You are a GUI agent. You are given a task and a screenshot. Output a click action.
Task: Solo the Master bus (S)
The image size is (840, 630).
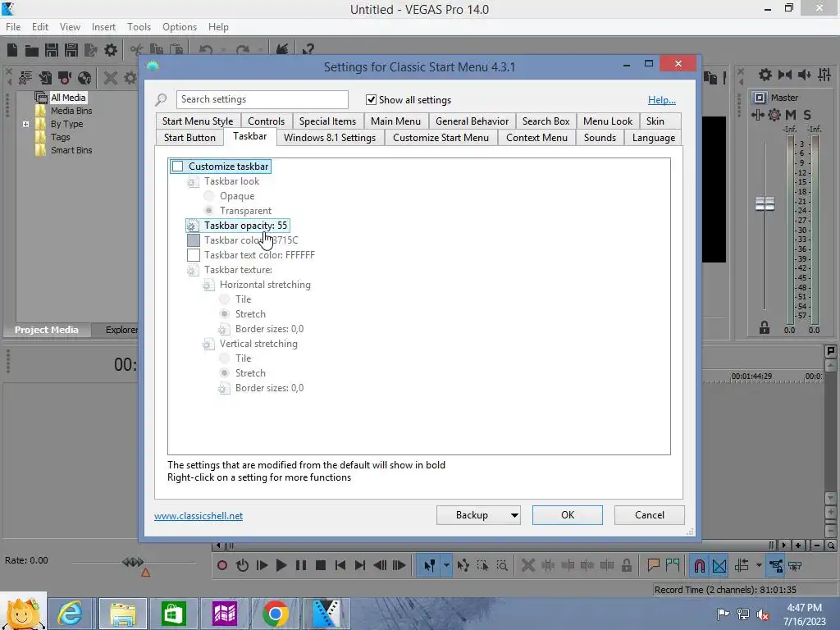tap(807, 115)
